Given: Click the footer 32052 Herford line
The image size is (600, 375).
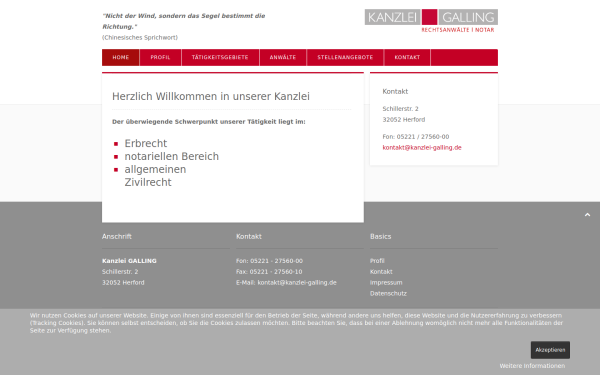Looking at the screenshot, I should coord(123,283).
